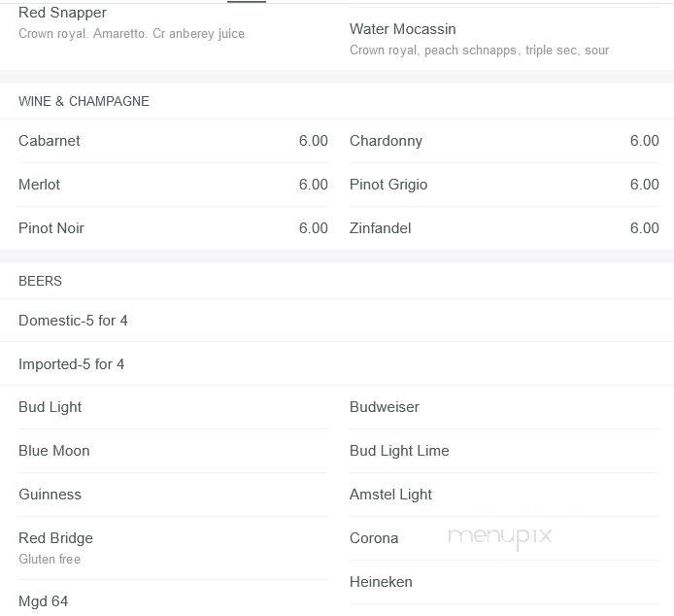This screenshot has height=616, width=674.
Task: Click the Cabarnet wine item
Action: [x=50, y=141]
